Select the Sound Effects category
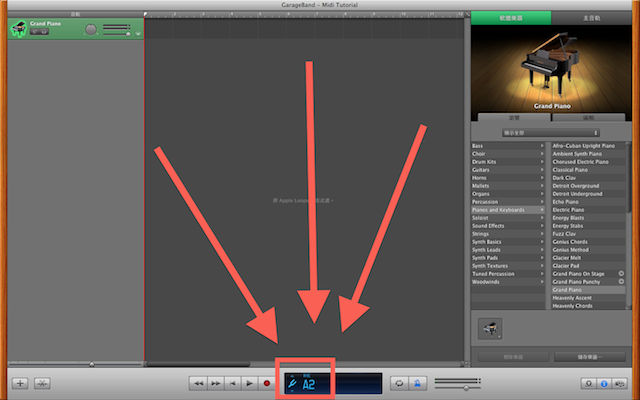 pyautogui.click(x=508, y=226)
